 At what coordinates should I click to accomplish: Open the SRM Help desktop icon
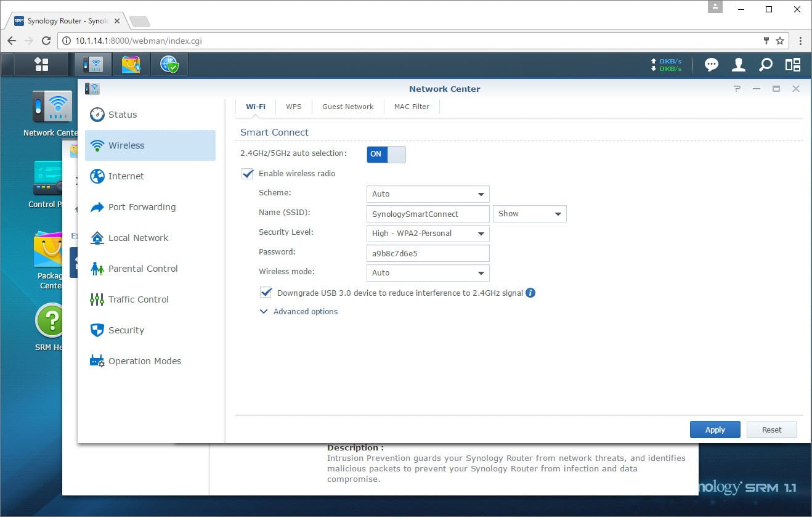point(49,327)
